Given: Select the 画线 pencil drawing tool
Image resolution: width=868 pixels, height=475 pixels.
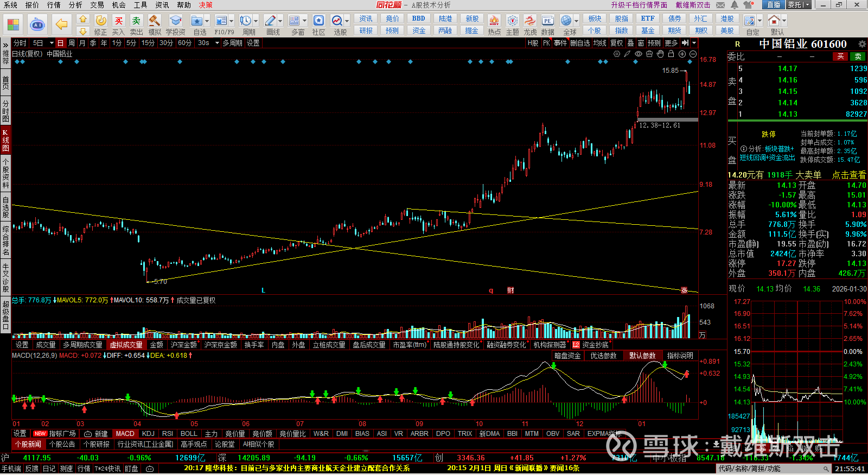Looking at the screenshot, I should click(270, 21).
